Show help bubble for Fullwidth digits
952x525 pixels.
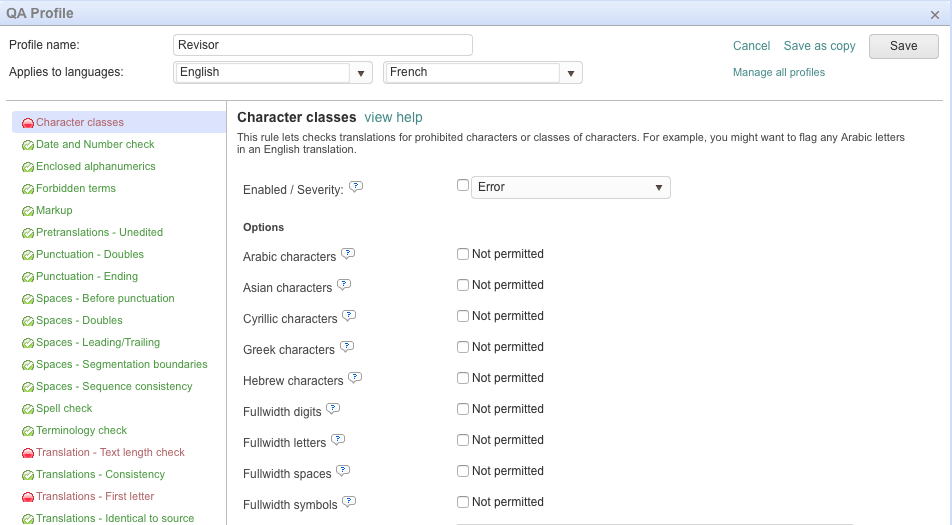333,409
